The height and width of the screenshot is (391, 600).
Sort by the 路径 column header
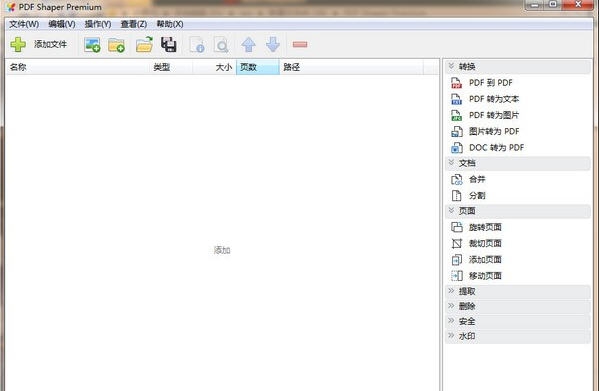tap(351, 67)
